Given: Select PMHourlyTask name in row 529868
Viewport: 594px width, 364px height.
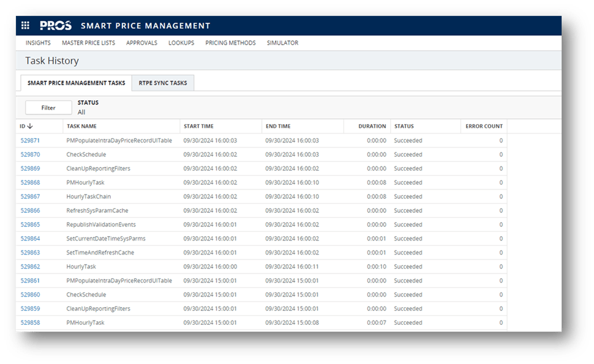Looking at the screenshot, I should coord(85,182).
